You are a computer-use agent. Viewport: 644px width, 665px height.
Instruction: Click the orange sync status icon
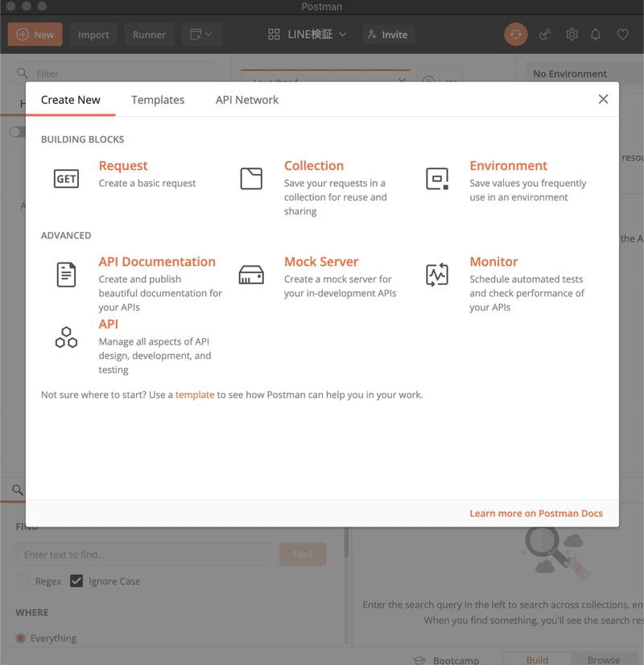(515, 35)
